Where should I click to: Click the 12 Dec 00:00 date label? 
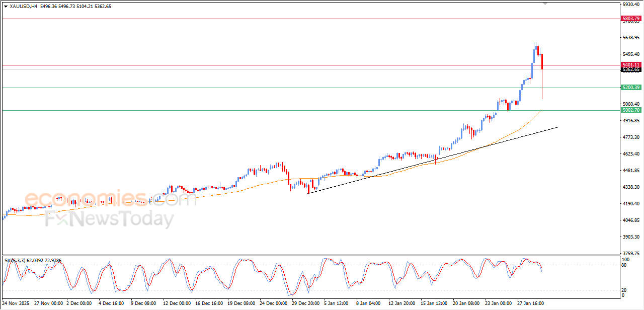(x=177, y=303)
